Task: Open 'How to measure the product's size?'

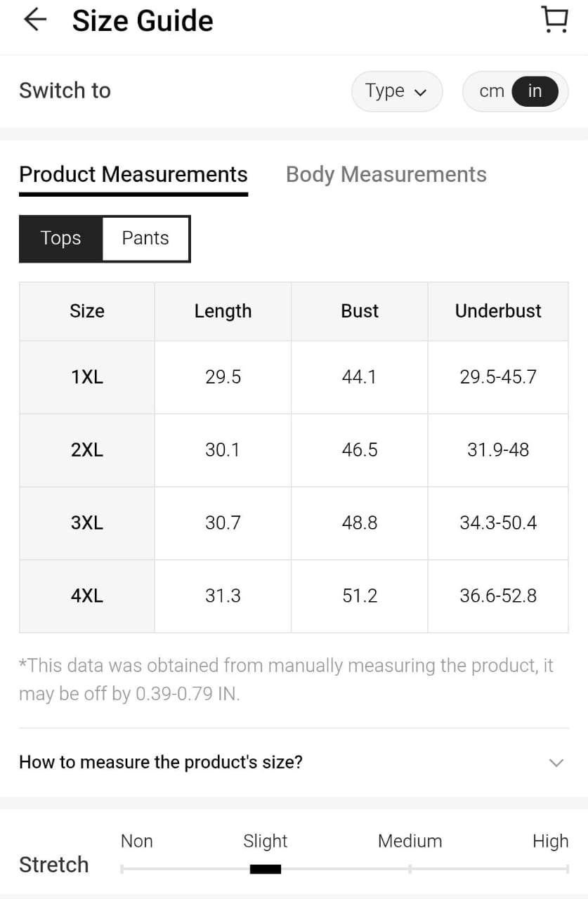Action: [x=161, y=762]
